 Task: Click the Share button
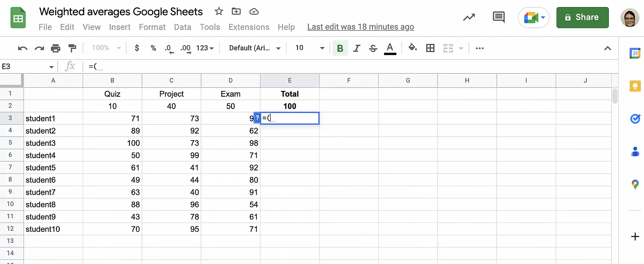click(x=582, y=17)
